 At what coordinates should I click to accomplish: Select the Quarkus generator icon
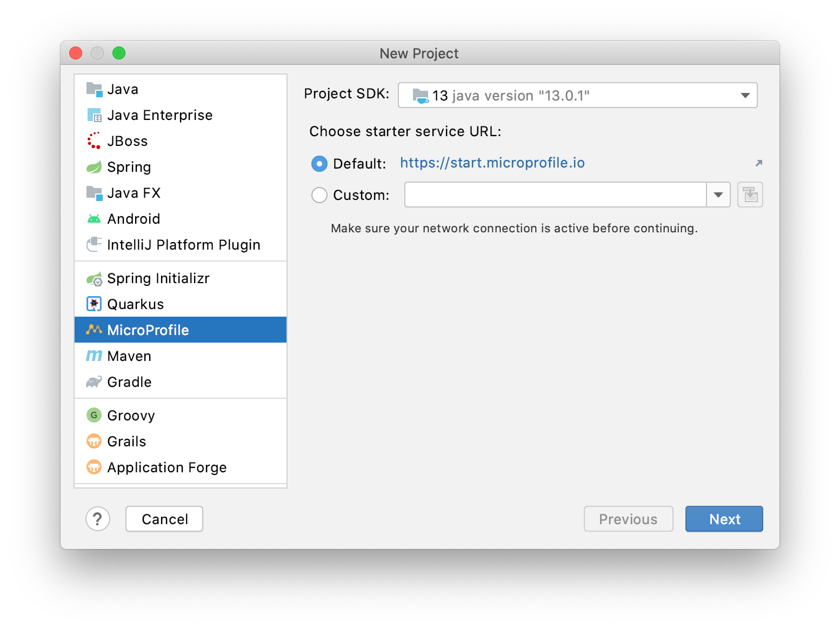click(x=94, y=304)
